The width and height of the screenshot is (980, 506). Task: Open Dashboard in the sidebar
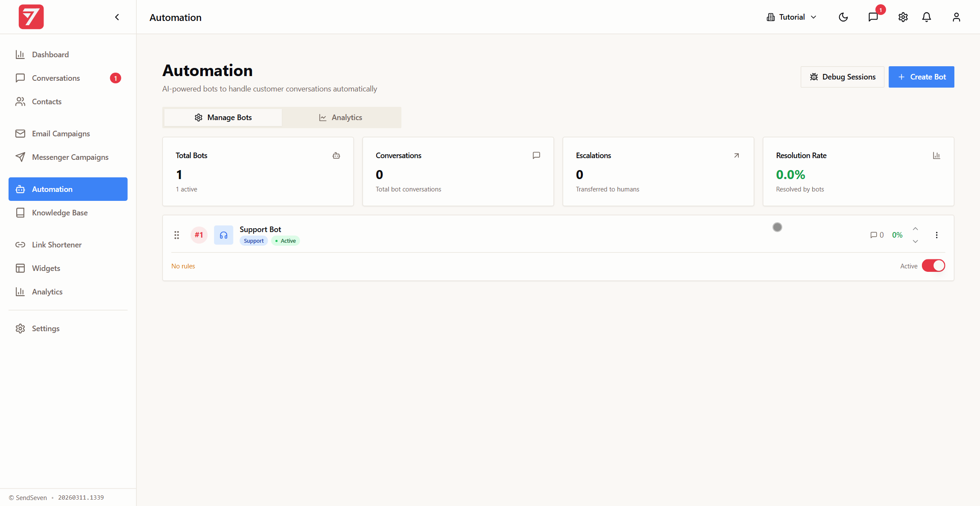point(68,54)
